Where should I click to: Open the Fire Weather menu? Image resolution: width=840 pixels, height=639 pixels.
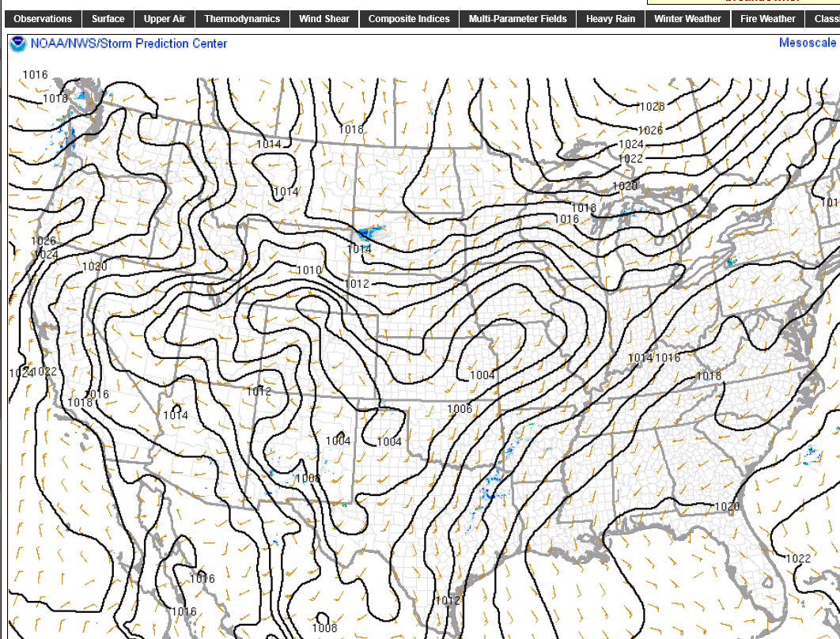(767, 19)
